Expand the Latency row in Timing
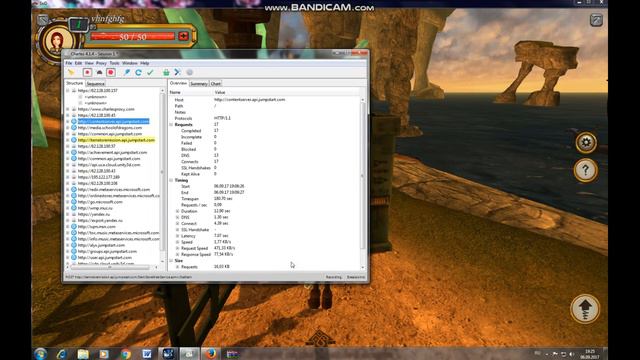 coord(178,236)
